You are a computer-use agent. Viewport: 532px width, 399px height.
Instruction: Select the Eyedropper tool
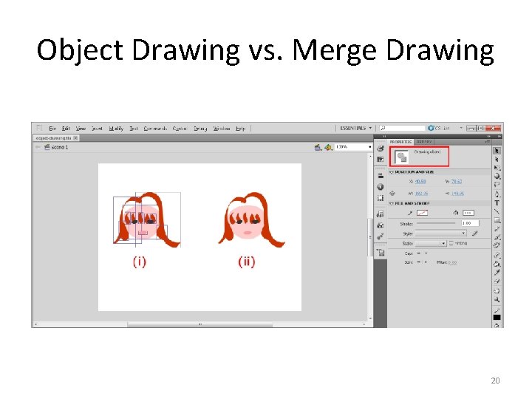click(x=497, y=273)
